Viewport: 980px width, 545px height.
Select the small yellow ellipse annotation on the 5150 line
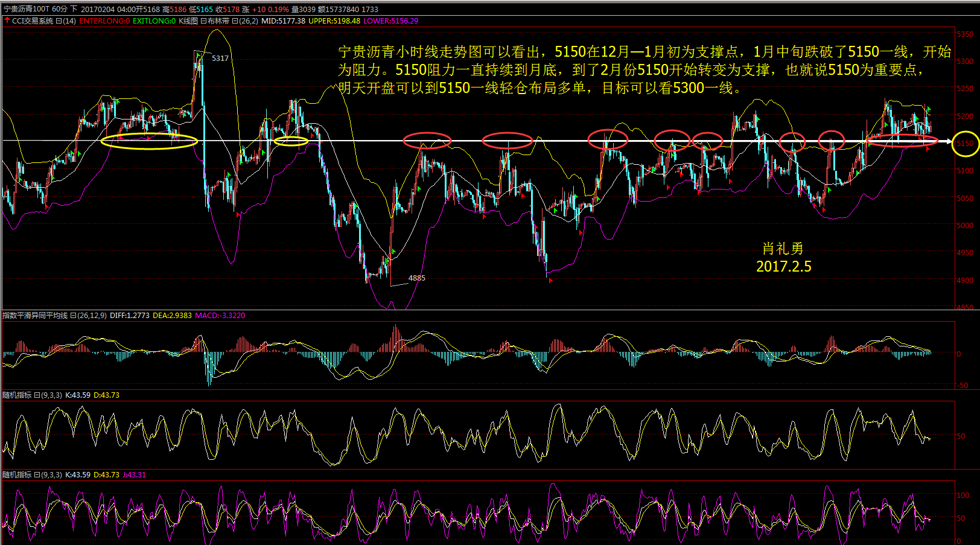[x=291, y=141]
